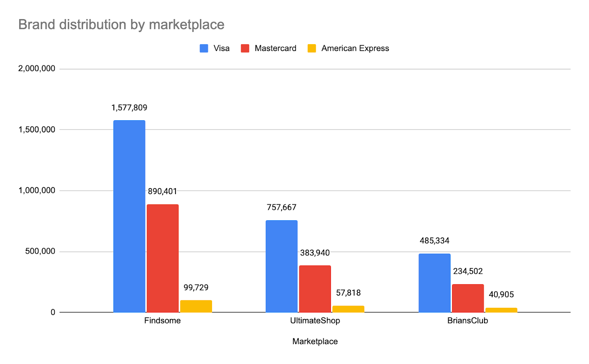Click the blue Visa legend swatch
Screen dimensions: 589x364
[204, 49]
